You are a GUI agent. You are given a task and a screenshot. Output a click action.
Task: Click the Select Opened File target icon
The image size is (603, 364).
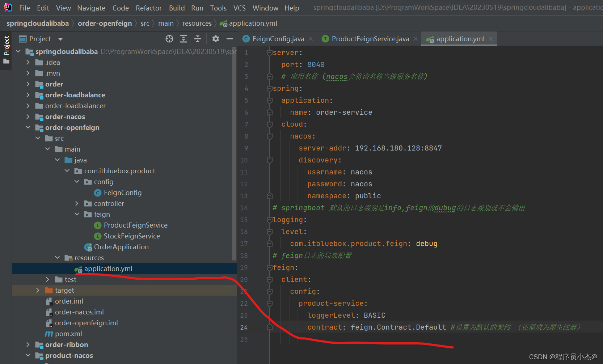coord(169,39)
